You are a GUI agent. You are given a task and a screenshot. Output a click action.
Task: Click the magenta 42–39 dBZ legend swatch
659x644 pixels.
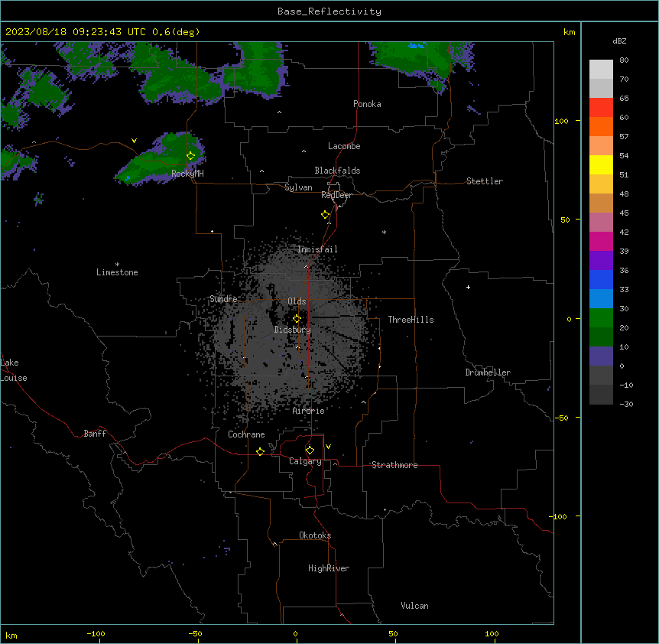[x=601, y=242]
